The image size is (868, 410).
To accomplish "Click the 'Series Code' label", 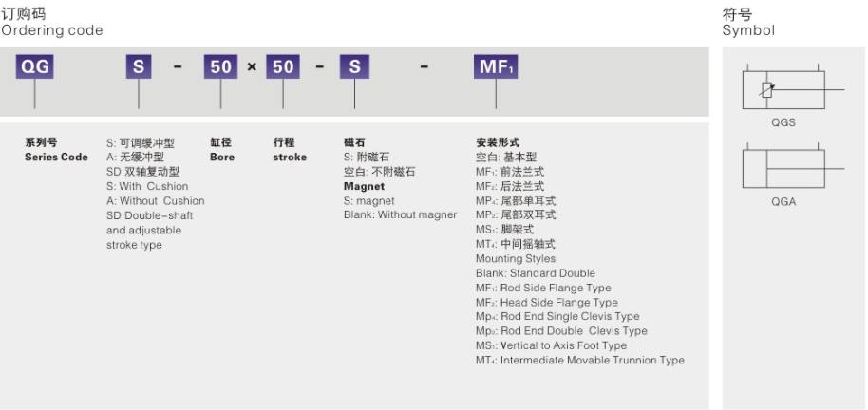I will click(x=56, y=158).
